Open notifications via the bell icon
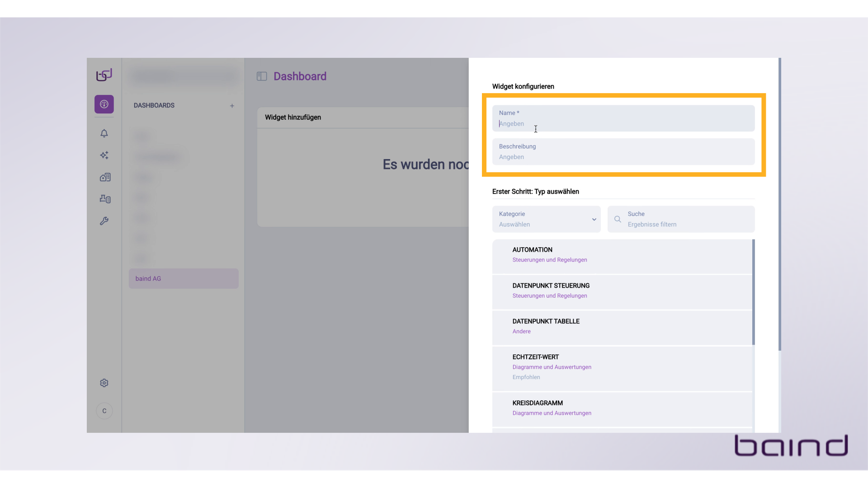This screenshot has width=868, height=488. coord(104,133)
